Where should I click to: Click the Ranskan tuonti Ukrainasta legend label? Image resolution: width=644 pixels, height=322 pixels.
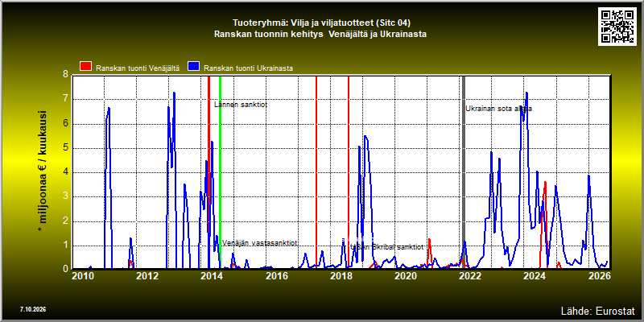tap(248, 68)
